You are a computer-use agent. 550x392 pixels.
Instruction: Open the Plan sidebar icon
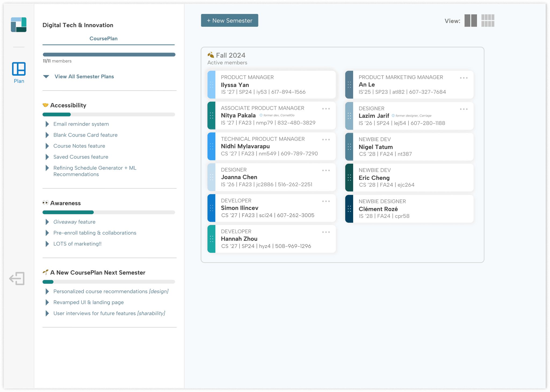click(19, 69)
